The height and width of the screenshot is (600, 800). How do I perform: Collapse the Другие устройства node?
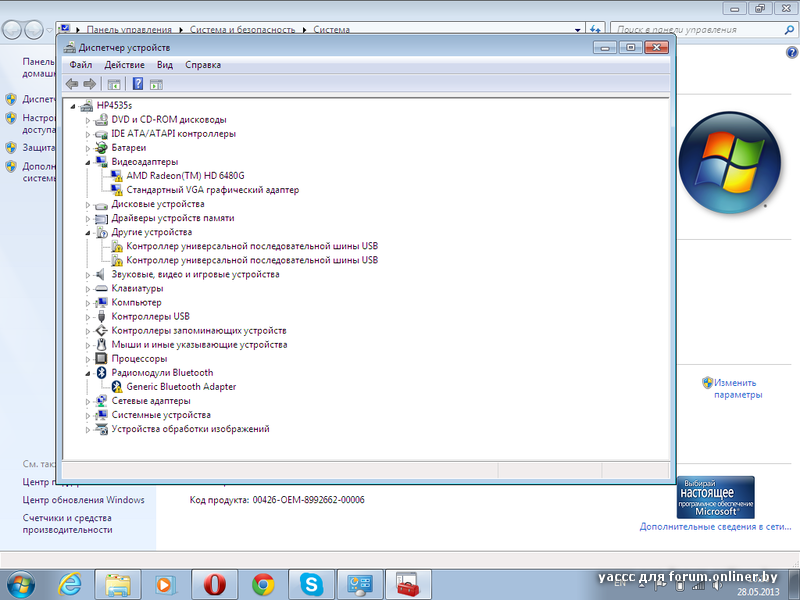pos(88,233)
